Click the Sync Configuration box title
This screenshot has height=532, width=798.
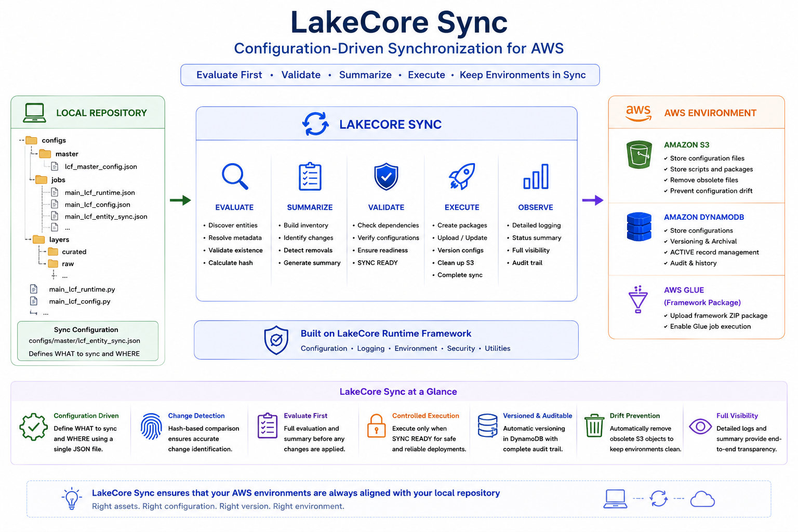pos(86,329)
